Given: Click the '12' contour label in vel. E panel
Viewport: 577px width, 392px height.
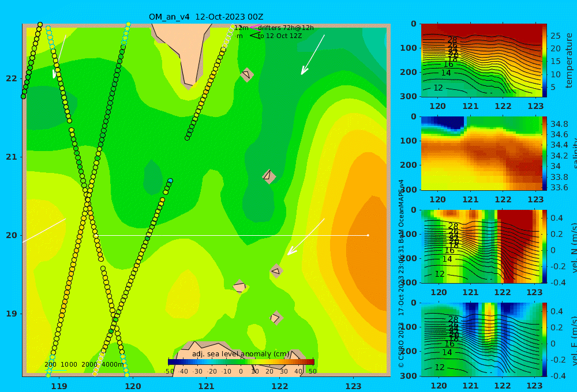Looking at the screenshot, I should [439, 367].
